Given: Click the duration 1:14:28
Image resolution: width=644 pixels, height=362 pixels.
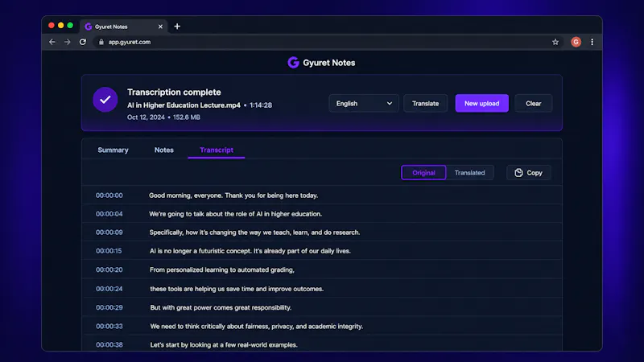Looking at the screenshot, I should 261,105.
